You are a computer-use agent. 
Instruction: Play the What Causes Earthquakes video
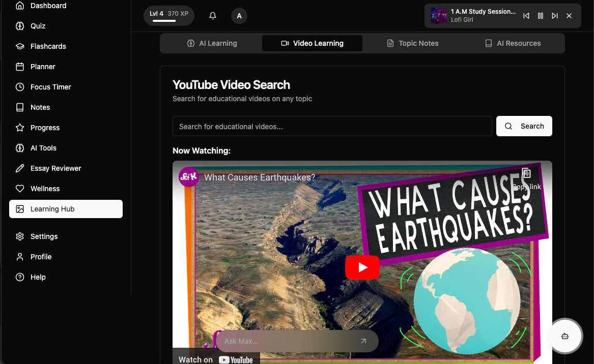[x=362, y=267]
